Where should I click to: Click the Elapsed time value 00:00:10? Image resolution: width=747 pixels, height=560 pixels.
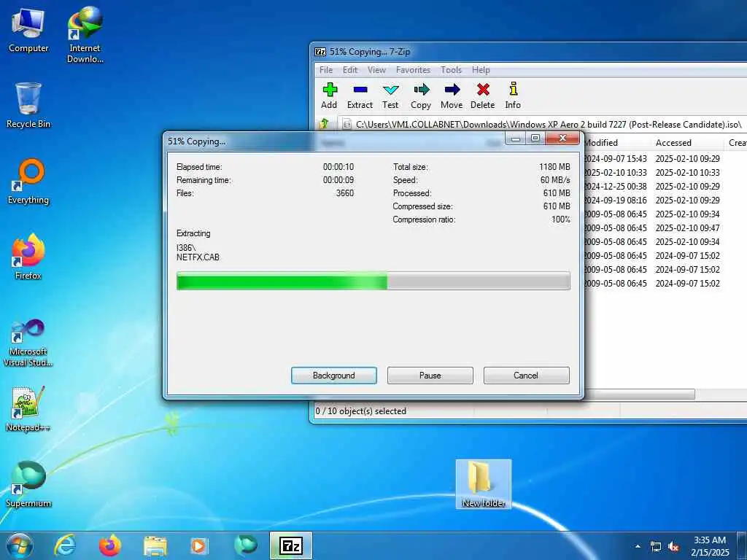click(338, 167)
